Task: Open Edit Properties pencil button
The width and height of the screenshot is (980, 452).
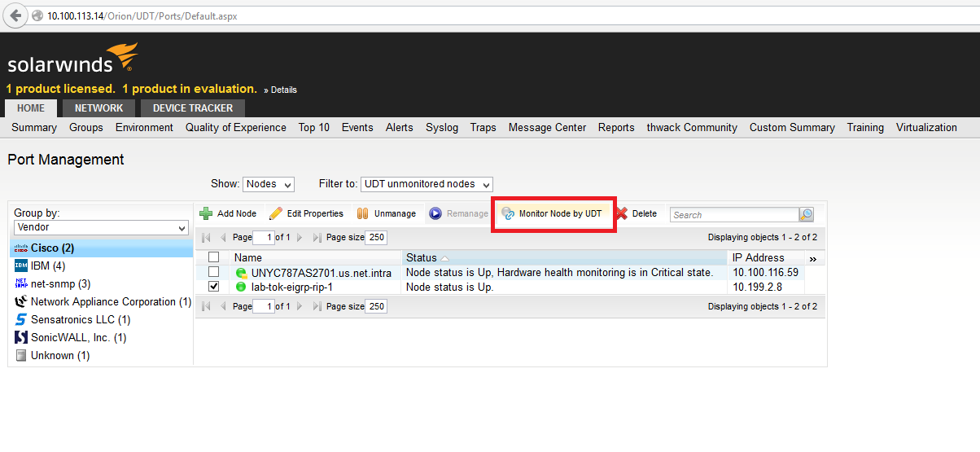Action: point(306,213)
